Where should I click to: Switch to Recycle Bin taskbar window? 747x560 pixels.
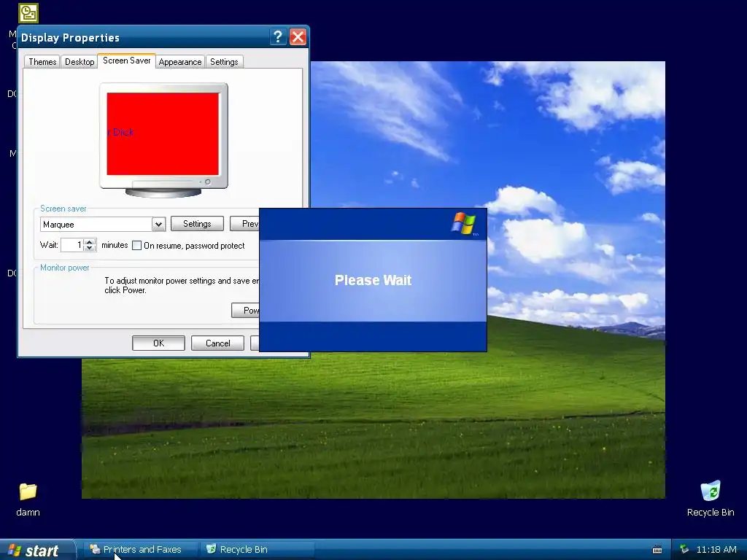[258, 550]
